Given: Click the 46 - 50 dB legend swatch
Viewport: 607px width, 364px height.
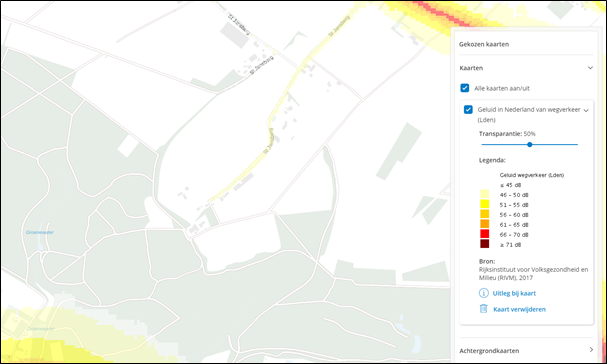Looking at the screenshot, I should tap(485, 194).
